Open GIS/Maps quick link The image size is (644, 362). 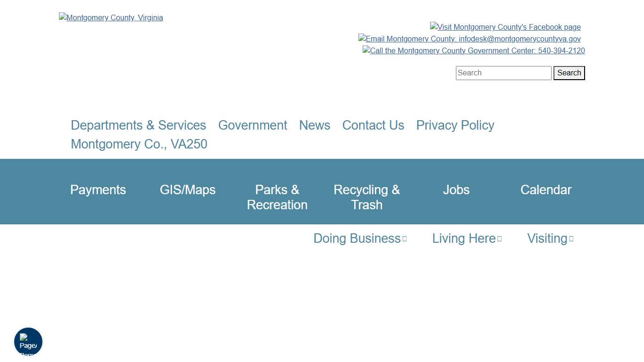[188, 190]
